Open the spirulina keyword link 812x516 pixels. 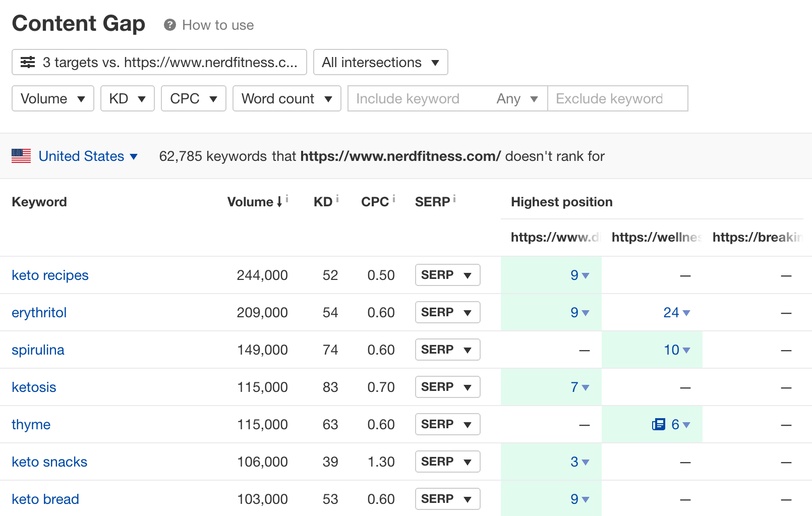point(38,350)
